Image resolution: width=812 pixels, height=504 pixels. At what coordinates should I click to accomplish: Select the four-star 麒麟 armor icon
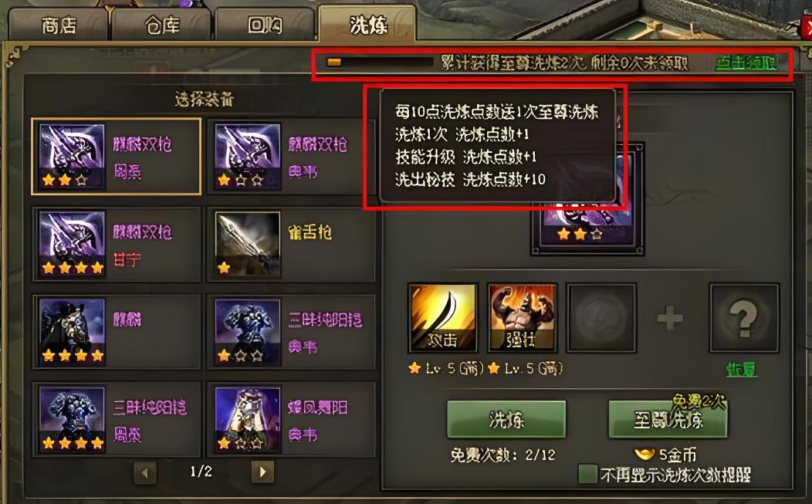[72, 332]
